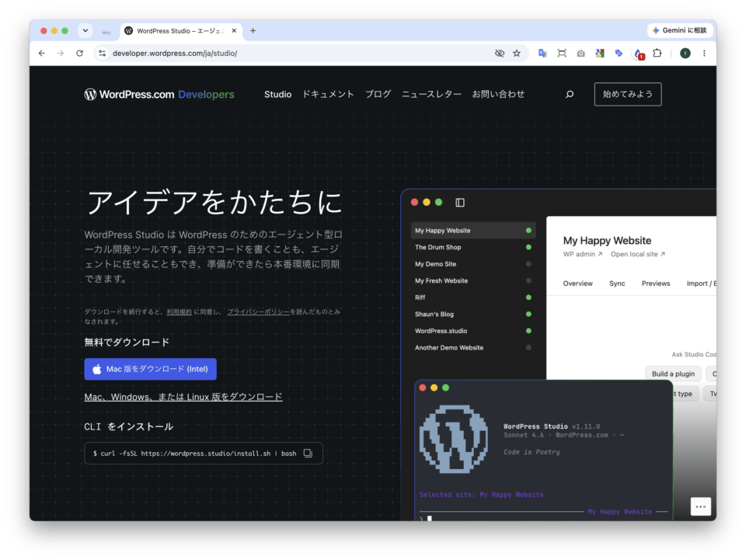
Task: Open the ドキュメント nav item
Action: click(328, 94)
